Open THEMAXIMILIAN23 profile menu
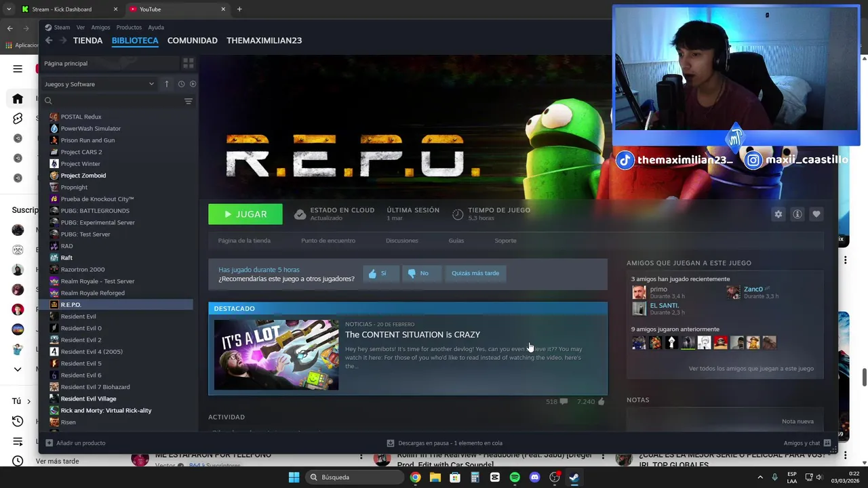Viewport: 868px width, 488px height. pos(264,41)
